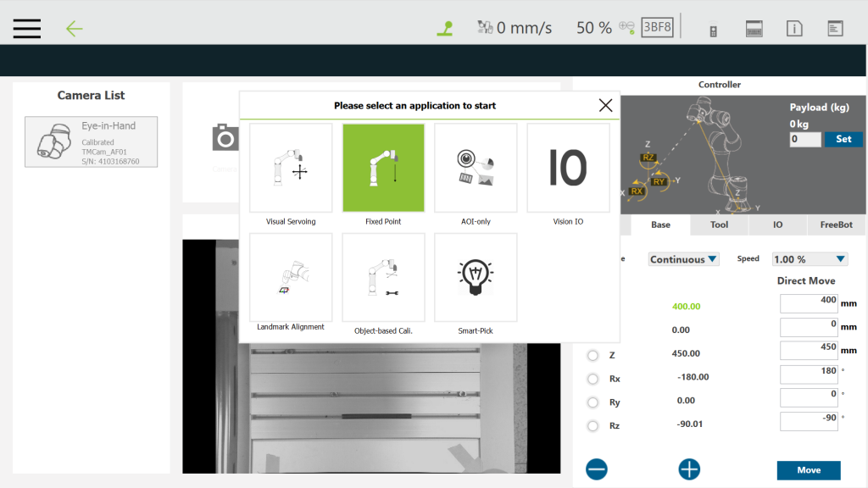Screen dimensions: 868x488
Task: Select Eye-in-Hand camera in Camera List
Action: tap(91, 141)
